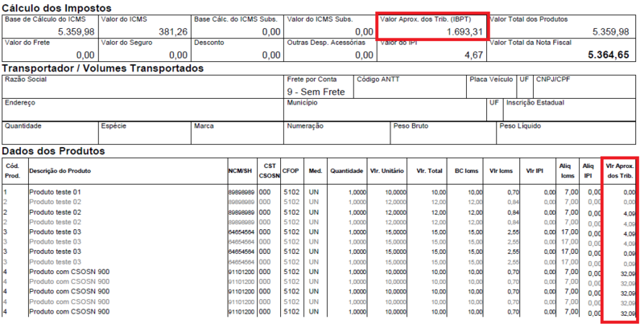This screenshot has width=644, height=328.
Task: Click the Valor Aprox. dos Trib. (IBPT) field
Action: pos(431,25)
